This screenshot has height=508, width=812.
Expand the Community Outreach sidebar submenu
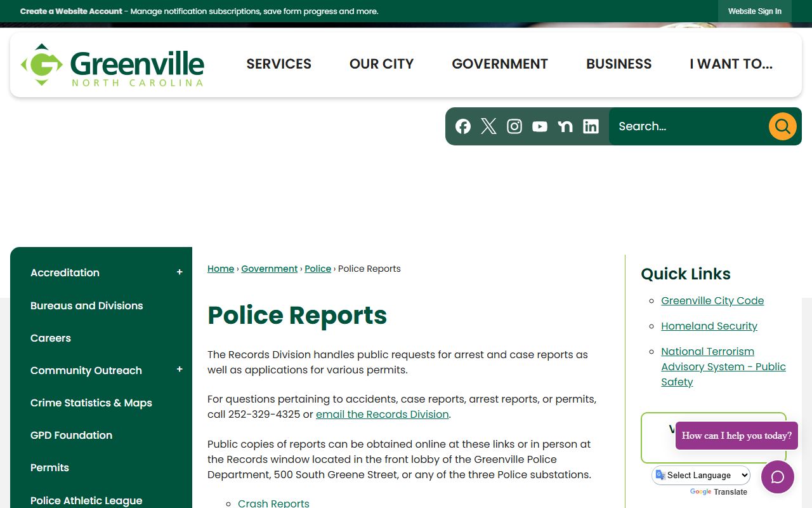pos(180,370)
